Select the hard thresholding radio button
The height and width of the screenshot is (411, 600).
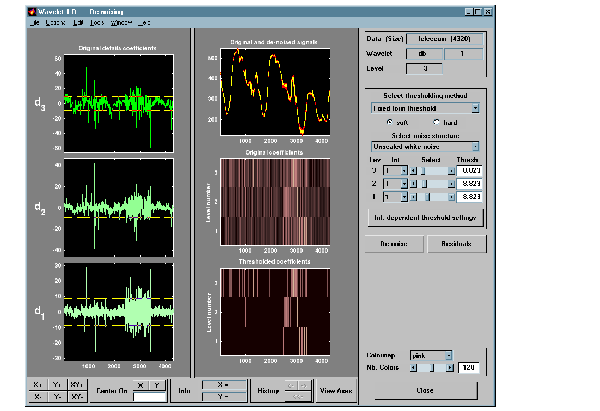coord(436,122)
